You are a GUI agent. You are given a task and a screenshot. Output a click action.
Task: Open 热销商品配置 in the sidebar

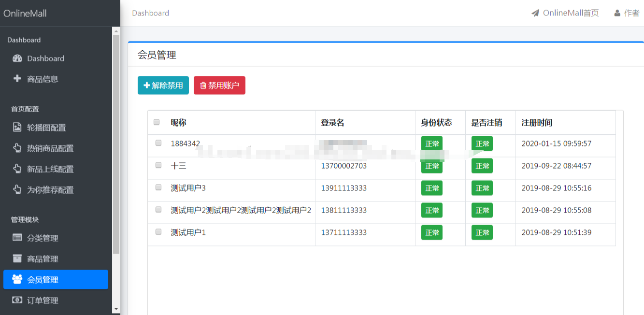click(56, 148)
